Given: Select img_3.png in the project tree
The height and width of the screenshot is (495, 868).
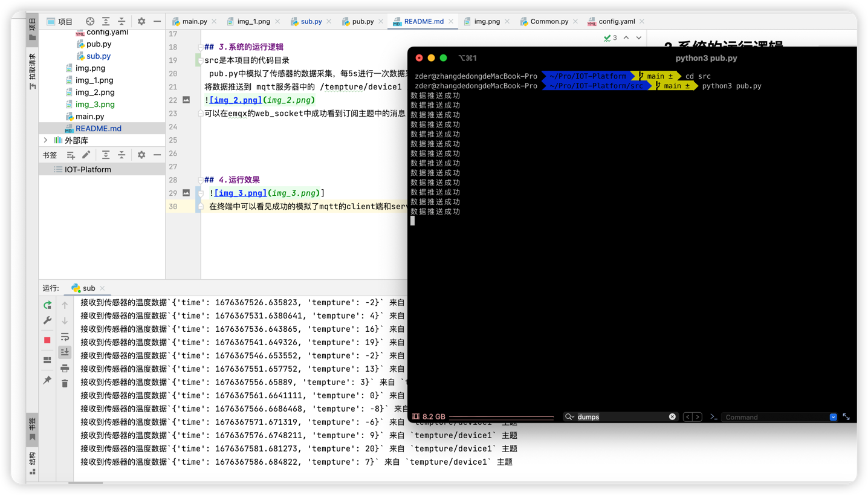Looking at the screenshot, I should (x=102, y=104).
